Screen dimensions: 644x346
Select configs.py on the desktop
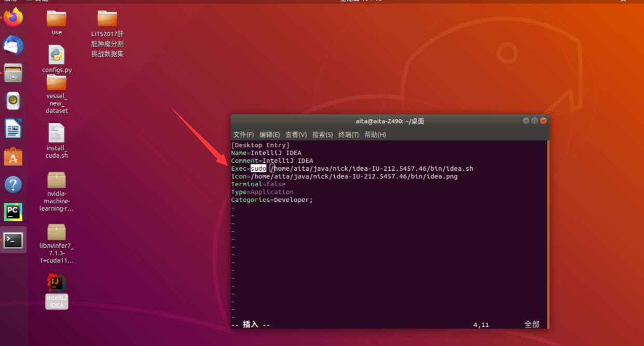coord(56,54)
